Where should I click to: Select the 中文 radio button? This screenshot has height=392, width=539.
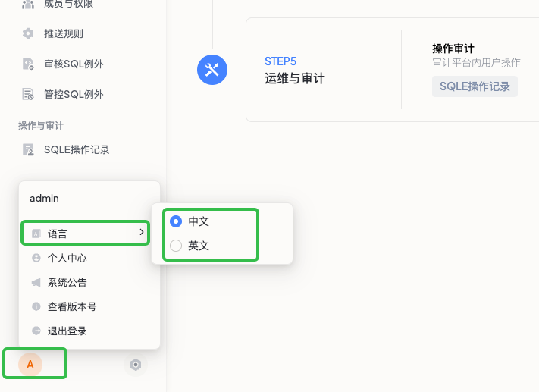(x=176, y=221)
